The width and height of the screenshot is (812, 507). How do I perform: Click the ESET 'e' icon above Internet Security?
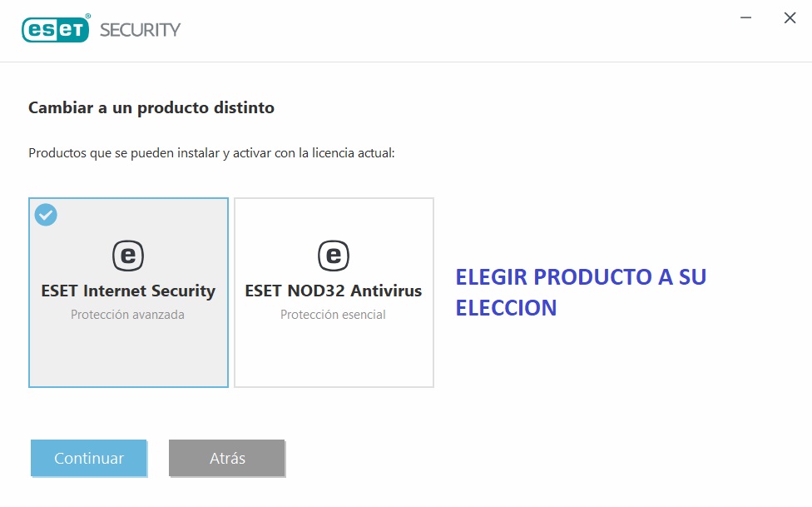coord(127,255)
